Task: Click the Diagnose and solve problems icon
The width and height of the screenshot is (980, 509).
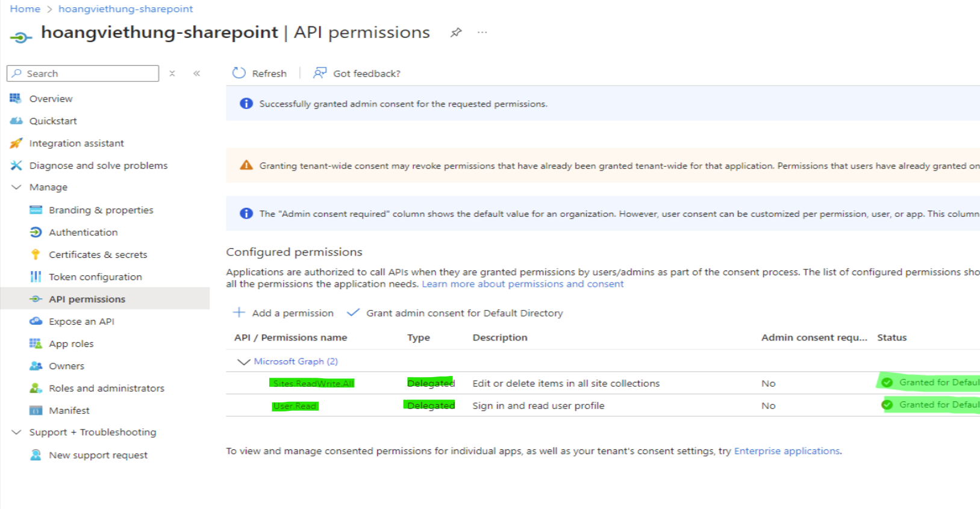Action: (16, 165)
